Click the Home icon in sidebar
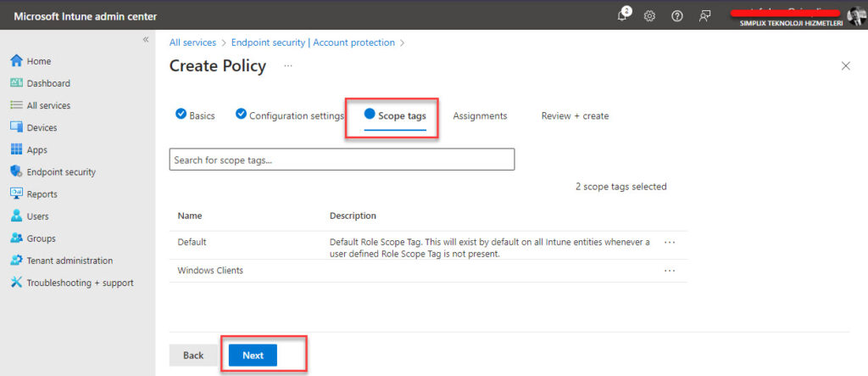This screenshot has width=868, height=376. pyautogui.click(x=16, y=61)
